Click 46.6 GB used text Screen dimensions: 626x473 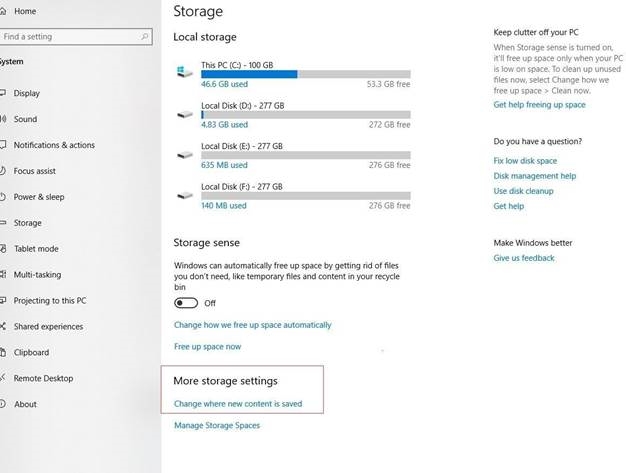[224, 84]
